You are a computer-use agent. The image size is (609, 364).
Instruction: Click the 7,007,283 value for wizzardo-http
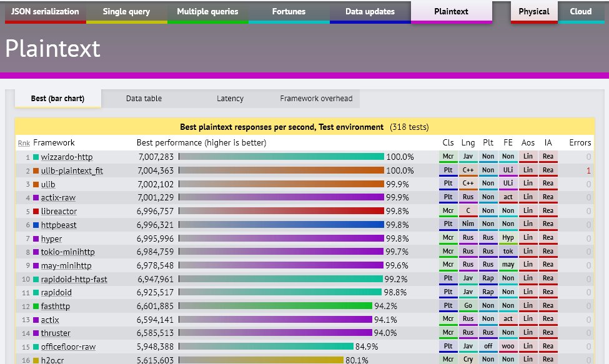click(x=156, y=157)
